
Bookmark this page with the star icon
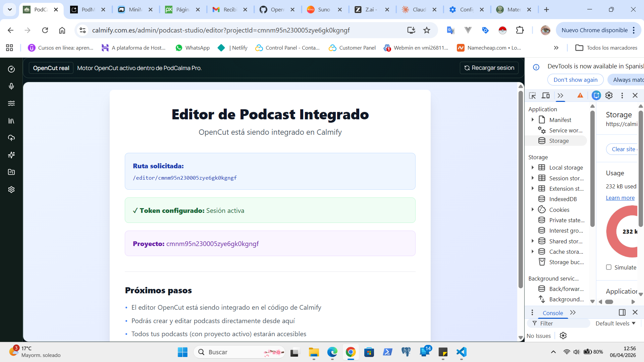(427, 30)
